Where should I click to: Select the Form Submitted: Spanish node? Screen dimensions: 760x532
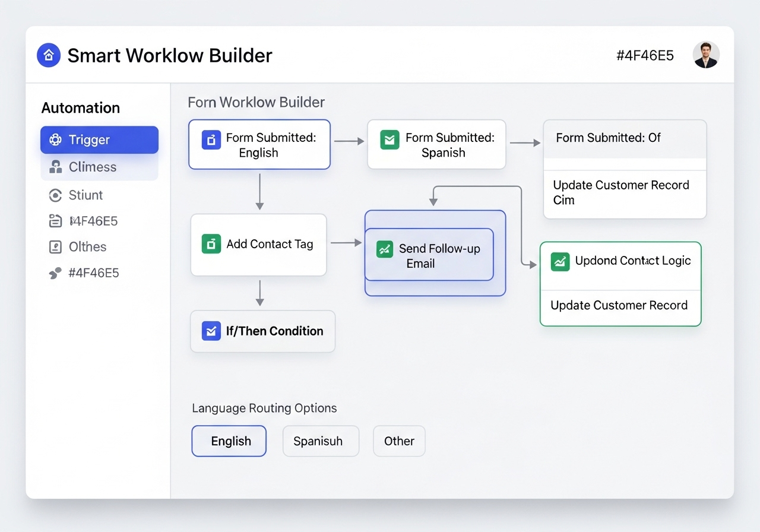pyautogui.click(x=436, y=145)
